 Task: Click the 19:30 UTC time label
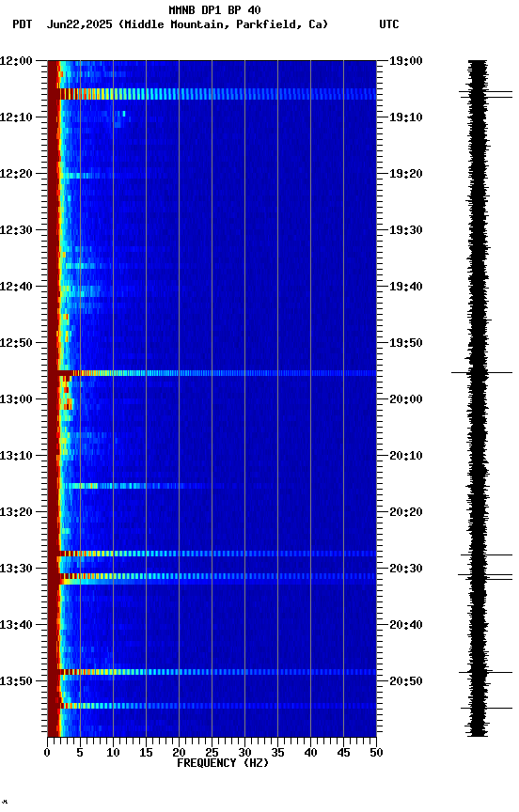click(x=406, y=230)
